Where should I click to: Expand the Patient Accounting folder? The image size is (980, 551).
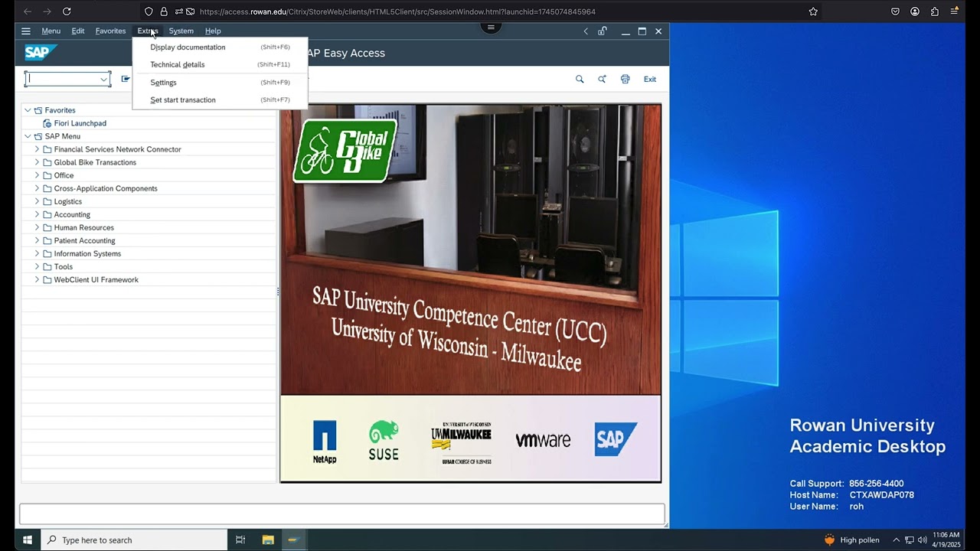coord(37,240)
